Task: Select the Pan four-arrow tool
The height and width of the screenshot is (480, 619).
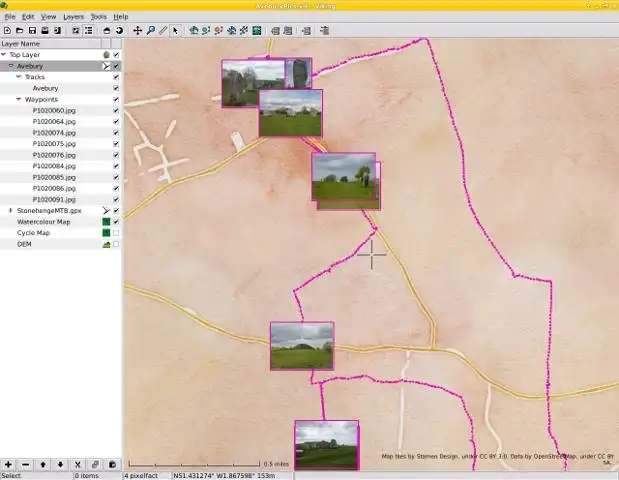Action: pyautogui.click(x=137, y=30)
